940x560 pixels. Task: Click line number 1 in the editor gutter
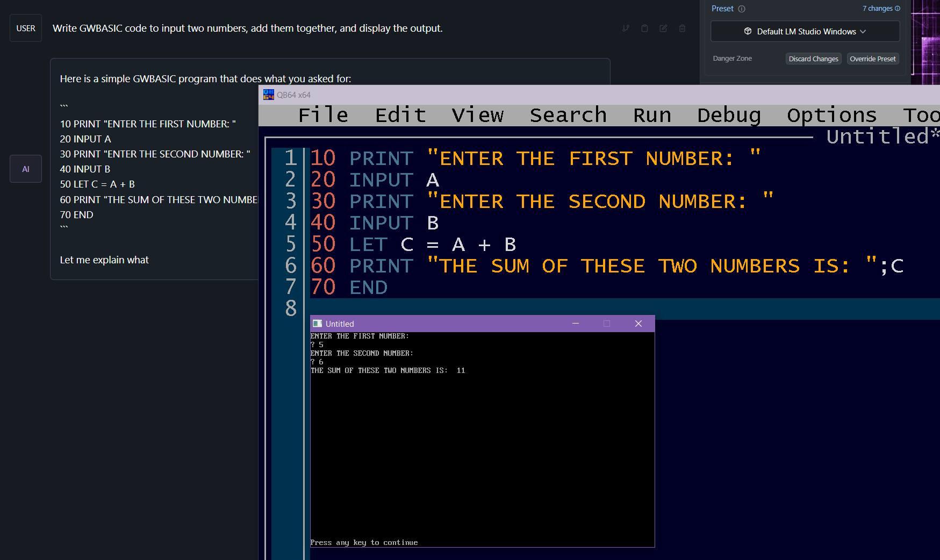coord(291,158)
